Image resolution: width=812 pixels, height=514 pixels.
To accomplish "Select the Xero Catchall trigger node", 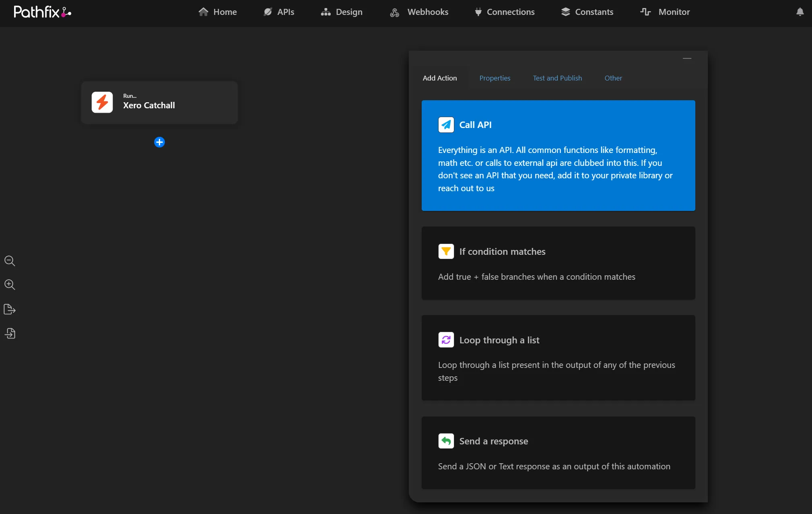I will pos(159,102).
